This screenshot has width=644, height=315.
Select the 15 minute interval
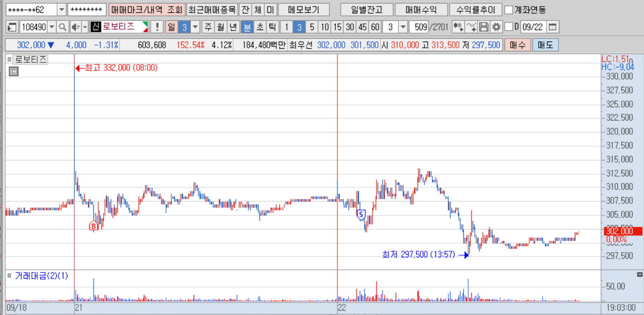[337, 27]
